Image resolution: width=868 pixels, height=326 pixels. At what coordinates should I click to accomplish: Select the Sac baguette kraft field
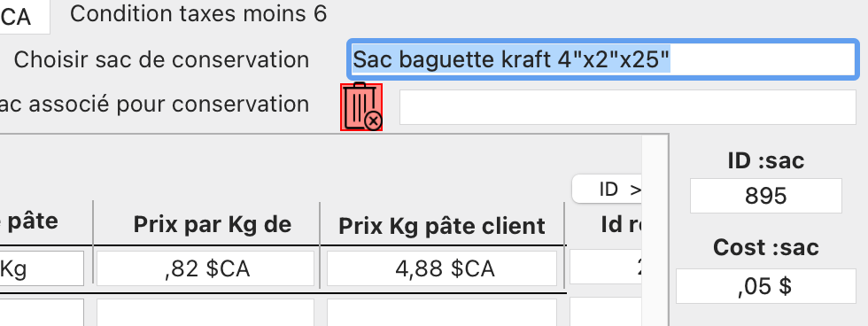pos(603,59)
